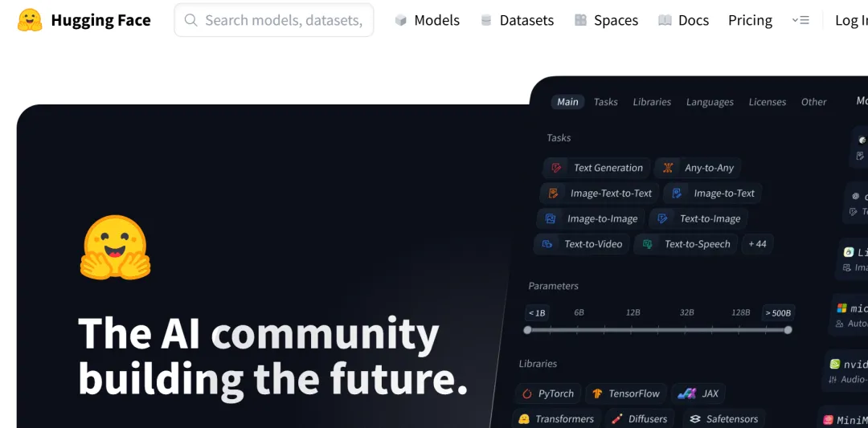Toggle the Text-to-Image task filter
This screenshot has height=428, width=868.
click(x=698, y=218)
